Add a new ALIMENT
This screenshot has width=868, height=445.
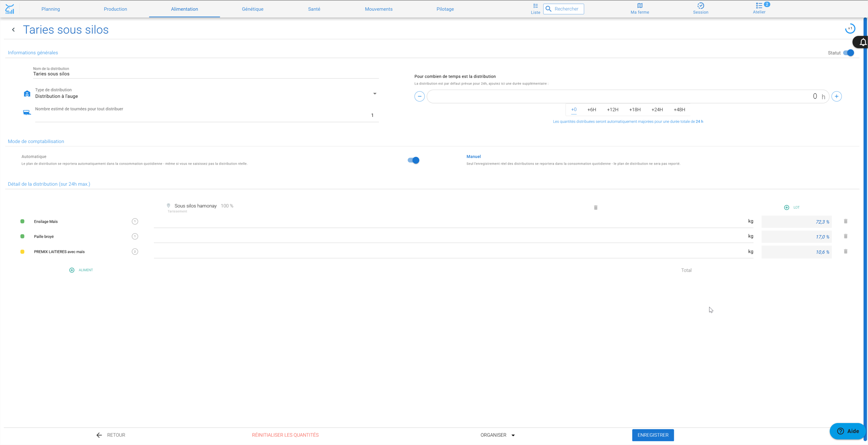click(x=81, y=270)
